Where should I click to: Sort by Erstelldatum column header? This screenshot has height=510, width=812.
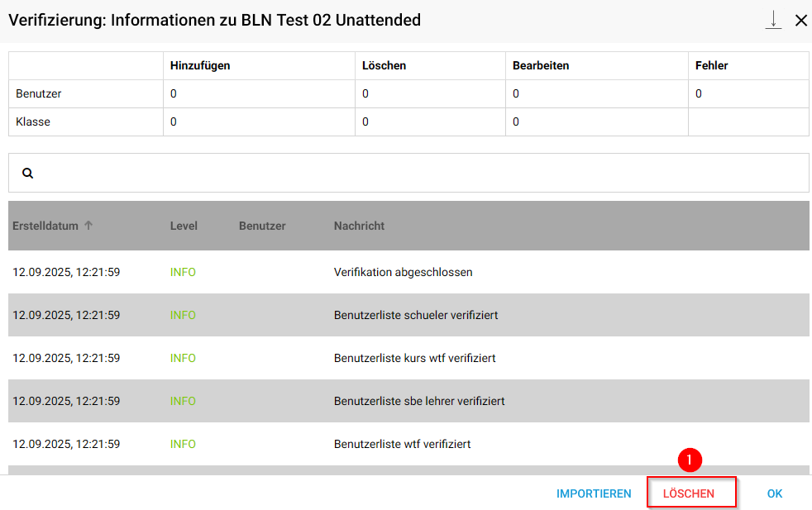click(45, 226)
